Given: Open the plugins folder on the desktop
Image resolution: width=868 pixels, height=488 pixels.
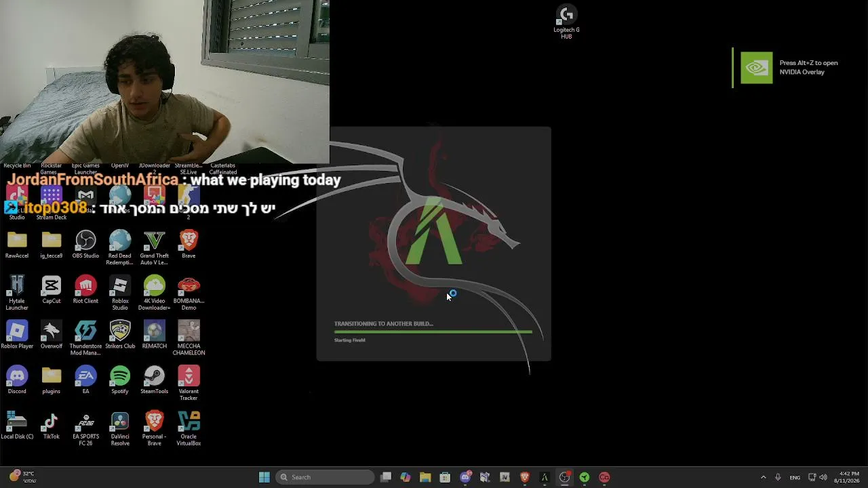Looking at the screenshot, I should (x=52, y=381).
